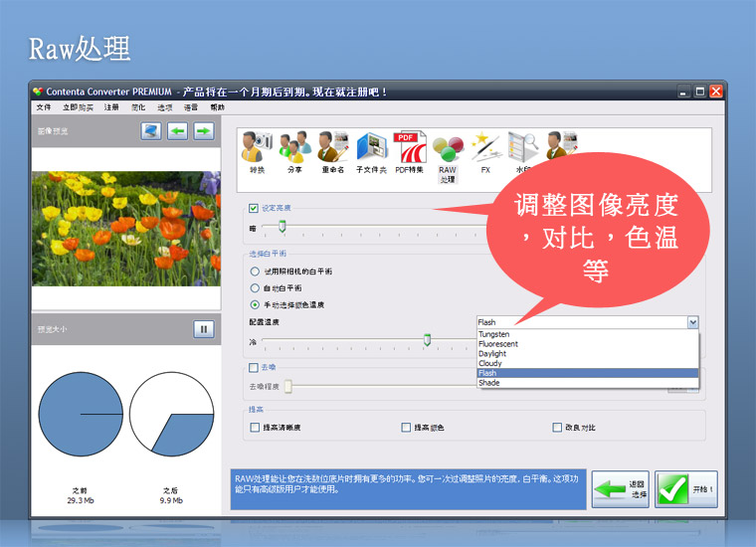Show previous image with left green arrow
This screenshot has height=547, width=756.
[178, 131]
